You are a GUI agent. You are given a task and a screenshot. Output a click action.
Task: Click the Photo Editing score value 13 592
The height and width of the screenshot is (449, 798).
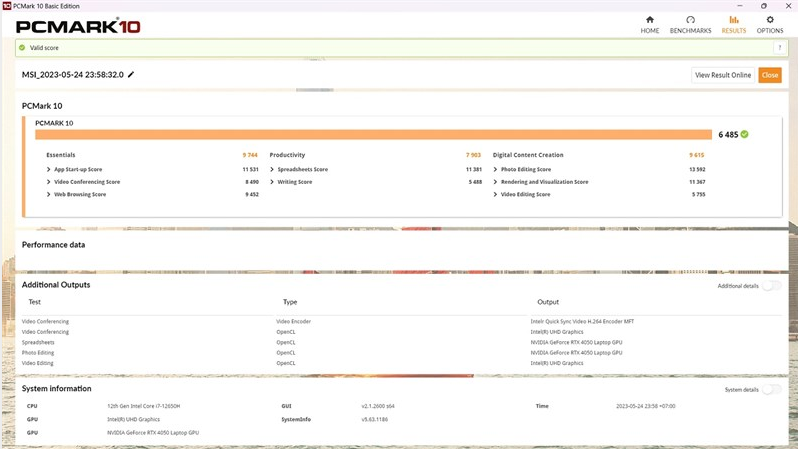(697, 170)
